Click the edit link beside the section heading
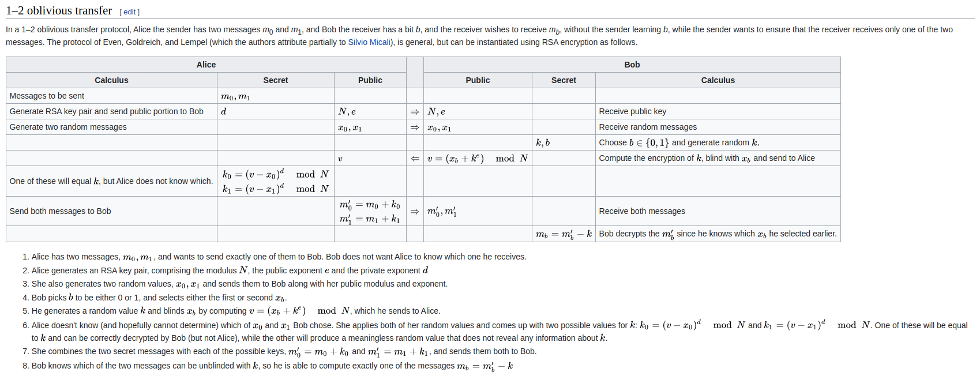This screenshot has height=376, width=980. (130, 12)
